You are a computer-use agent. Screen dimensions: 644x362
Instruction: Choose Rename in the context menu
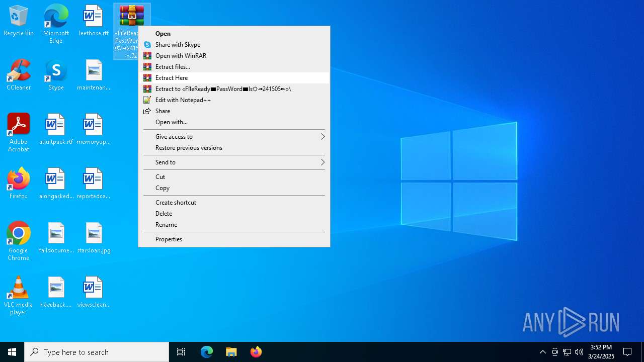(234, 225)
